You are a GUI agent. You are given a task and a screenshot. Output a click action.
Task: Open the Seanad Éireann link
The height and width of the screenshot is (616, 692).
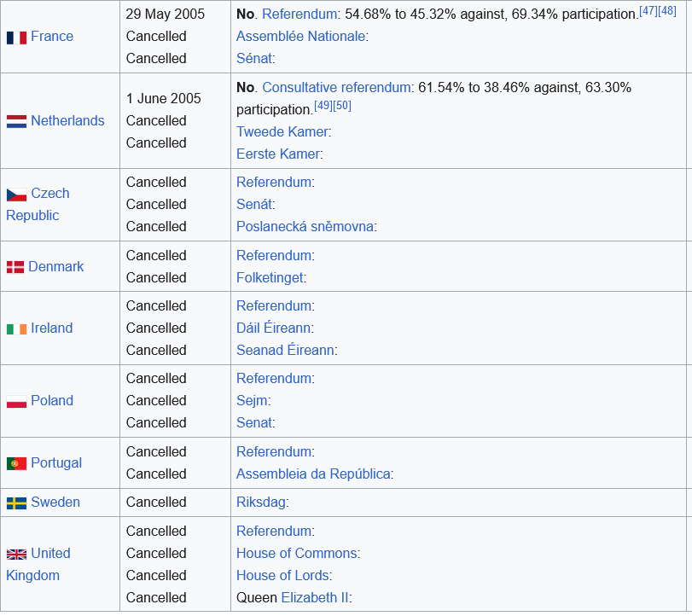[x=285, y=350]
